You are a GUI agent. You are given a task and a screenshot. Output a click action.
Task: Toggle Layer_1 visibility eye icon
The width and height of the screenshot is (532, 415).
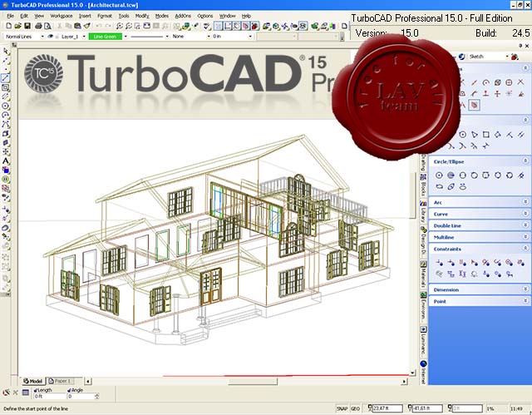51,37
